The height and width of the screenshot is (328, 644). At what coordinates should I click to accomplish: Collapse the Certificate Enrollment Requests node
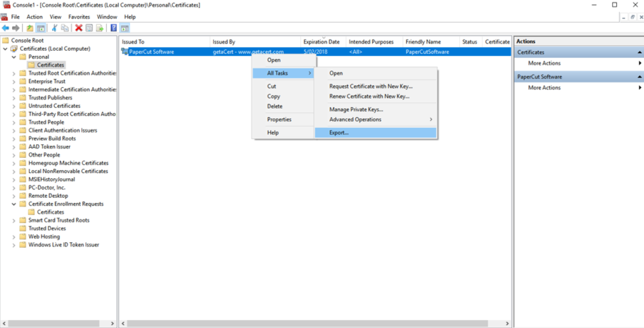[x=14, y=204]
